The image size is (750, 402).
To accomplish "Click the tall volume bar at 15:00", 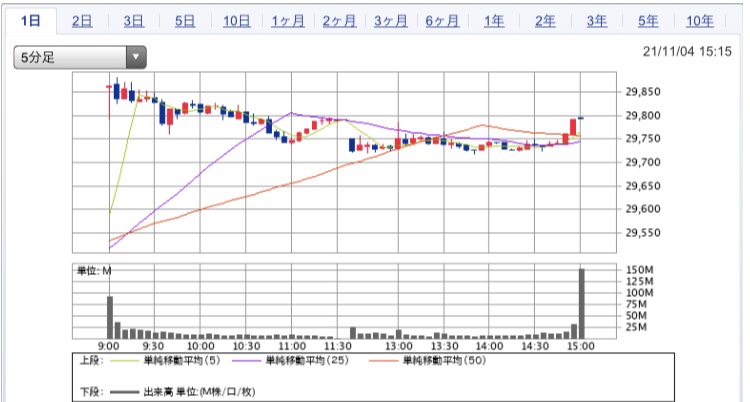I will pos(582,303).
